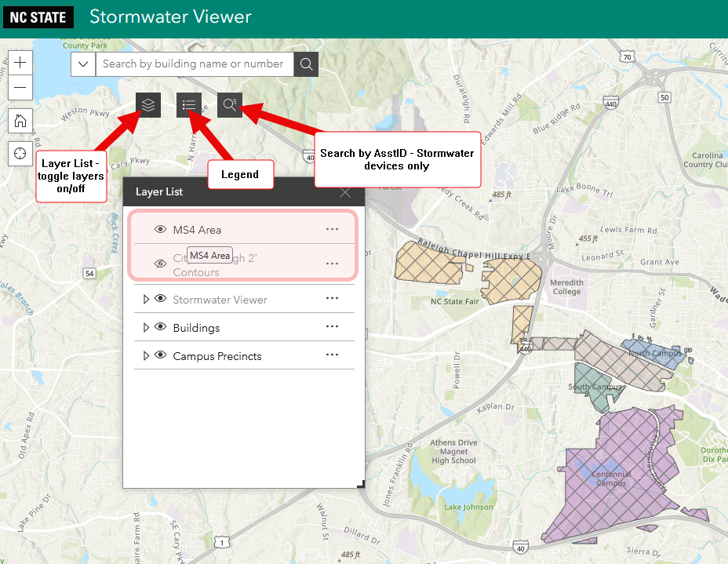Screen dimensions: 728x564
Task: Close the Layer List panel
Action: tap(345, 192)
